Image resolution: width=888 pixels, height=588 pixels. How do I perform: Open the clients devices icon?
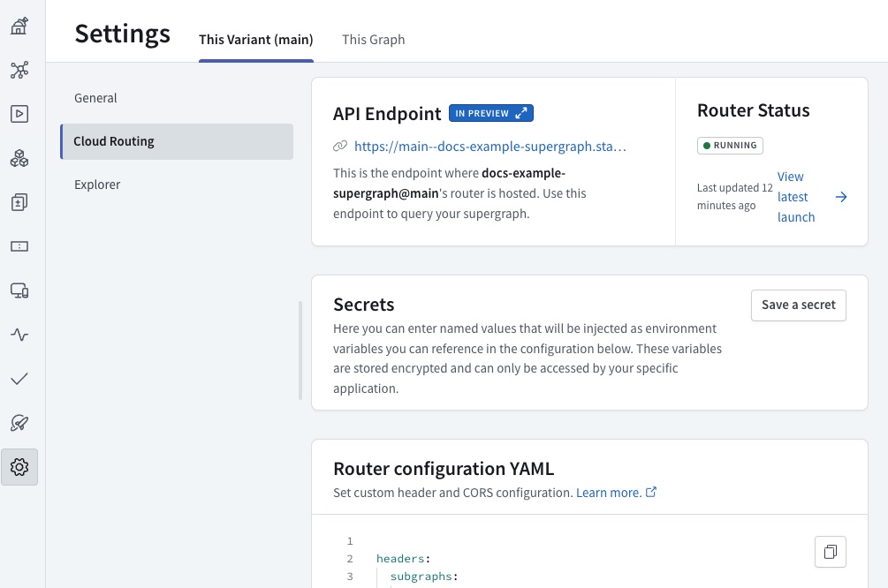click(x=19, y=290)
